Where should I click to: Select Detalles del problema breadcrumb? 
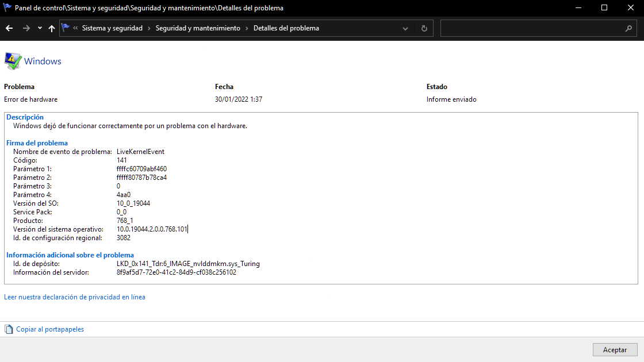pyautogui.click(x=286, y=28)
